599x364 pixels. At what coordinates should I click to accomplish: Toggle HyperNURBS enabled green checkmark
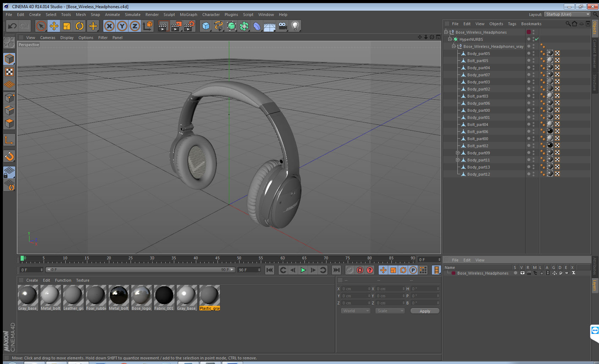(x=537, y=39)
